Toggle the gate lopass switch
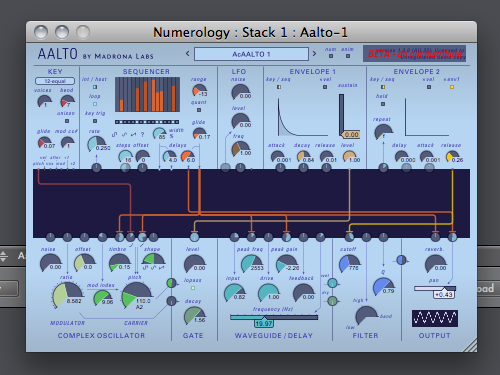The width and height of the screenshot is (500, 375). (x=193, y=288)
